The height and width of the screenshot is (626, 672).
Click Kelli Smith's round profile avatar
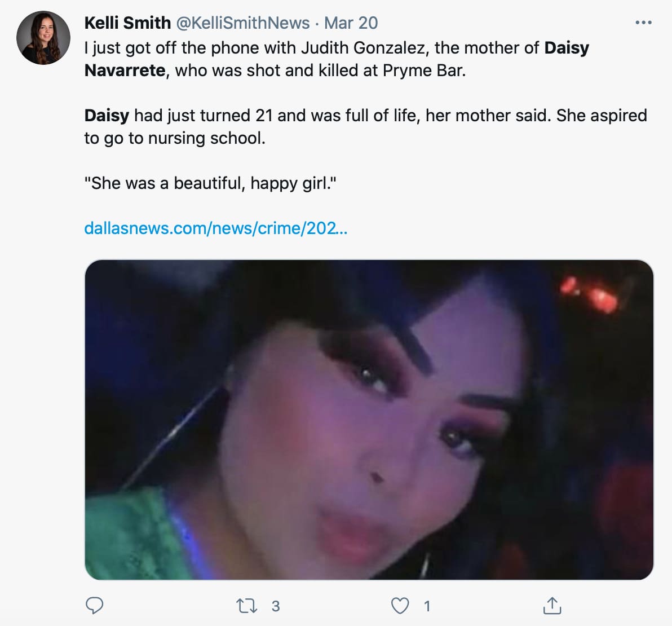point(43,38)
